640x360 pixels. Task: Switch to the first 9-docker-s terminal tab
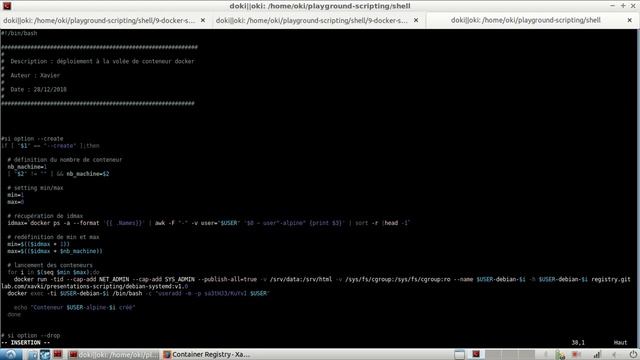pos(99,20)
